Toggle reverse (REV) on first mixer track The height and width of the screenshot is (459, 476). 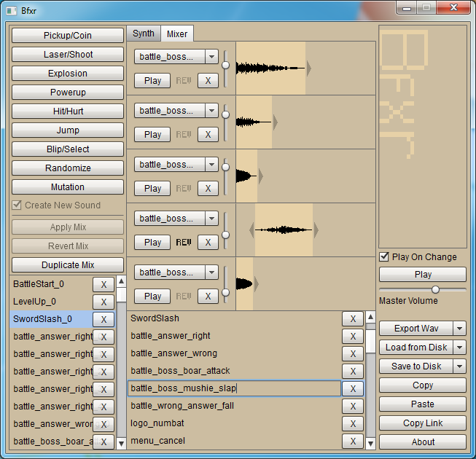point(184,81)
